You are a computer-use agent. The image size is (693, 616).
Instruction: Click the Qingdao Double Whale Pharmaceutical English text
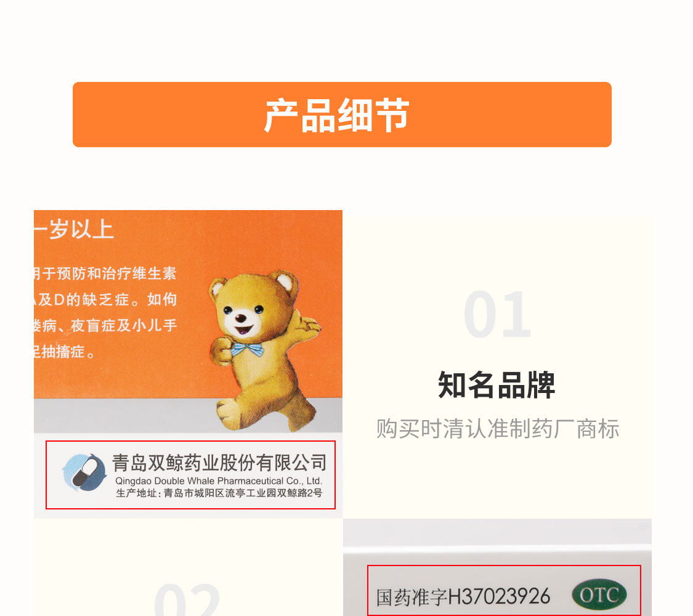tap(218, 481)
